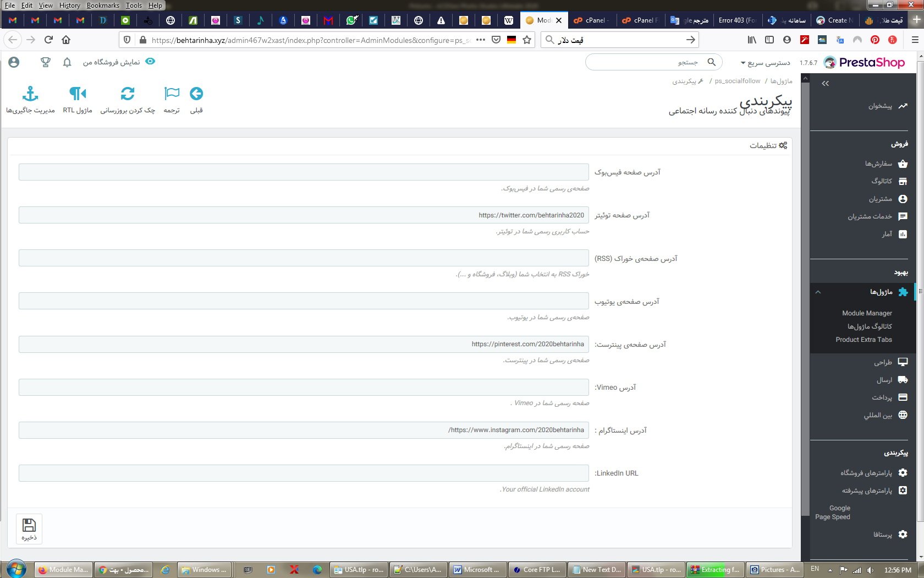Open the Tools menu

134,6
